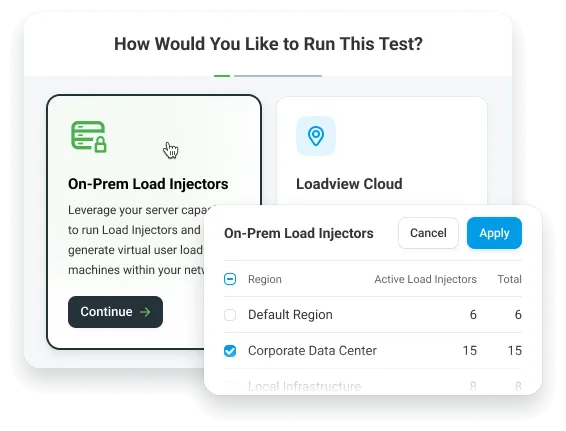Click the On-Prem Load Injectors popup title
The height and width of the screenshot is (431, 566).
point(299,233)
